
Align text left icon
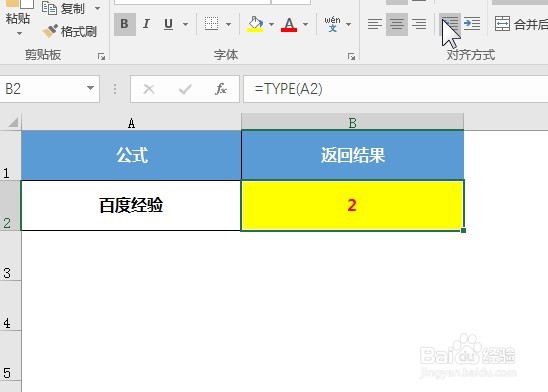[x=375, y=24]
